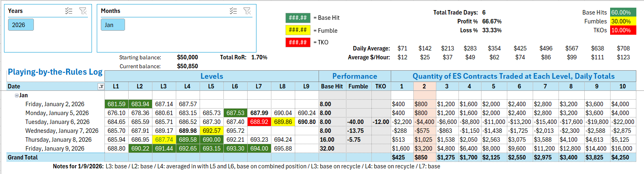Toggle the 2026 item in Years slicer
644x174 pixels.
(21, 25)
